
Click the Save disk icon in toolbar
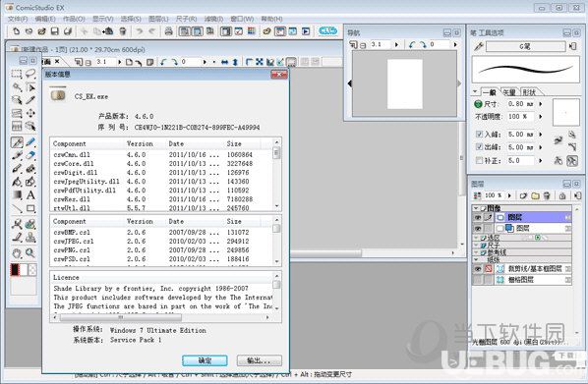55,31
